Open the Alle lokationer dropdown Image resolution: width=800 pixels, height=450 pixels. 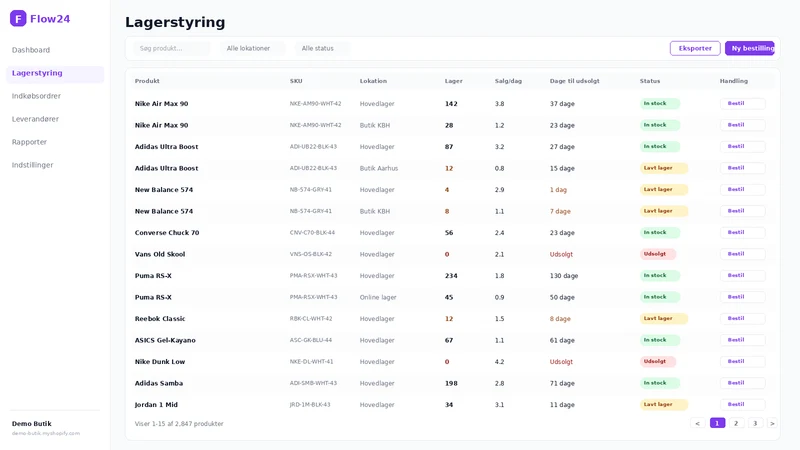tap(253, 48)
